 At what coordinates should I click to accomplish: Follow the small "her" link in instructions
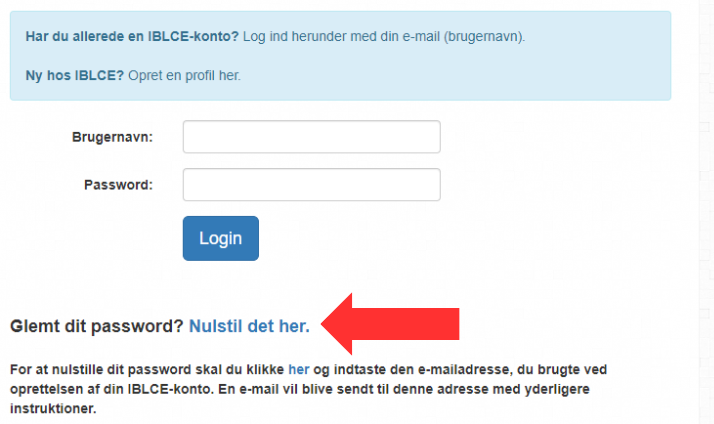298,369
